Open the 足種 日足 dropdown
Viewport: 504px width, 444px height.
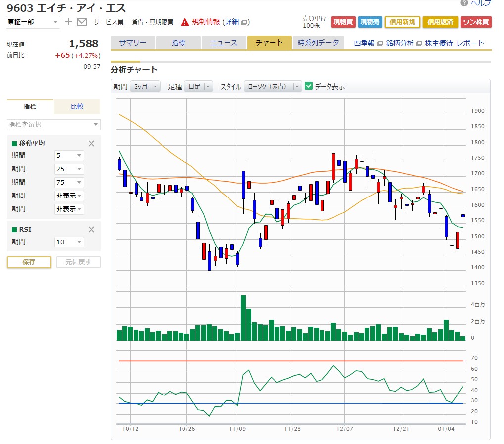199,86
